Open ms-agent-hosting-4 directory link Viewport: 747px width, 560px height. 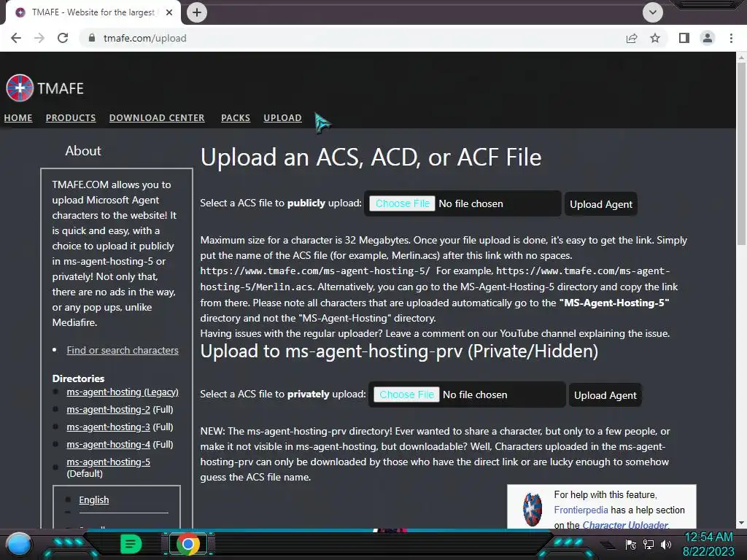pos(108,444)
